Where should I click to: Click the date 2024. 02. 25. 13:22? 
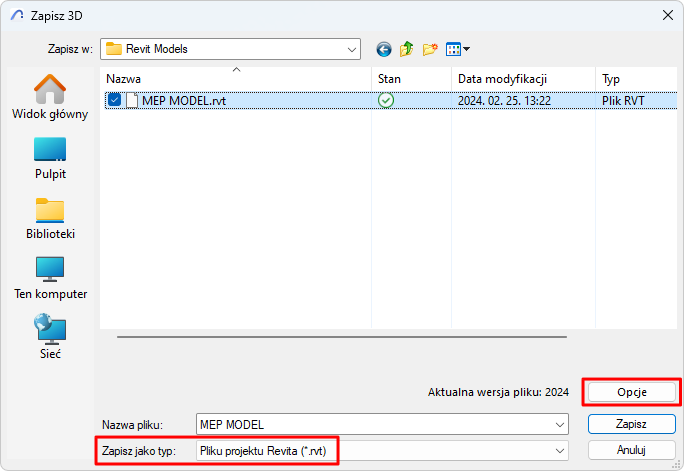click(x=504, y=101)
